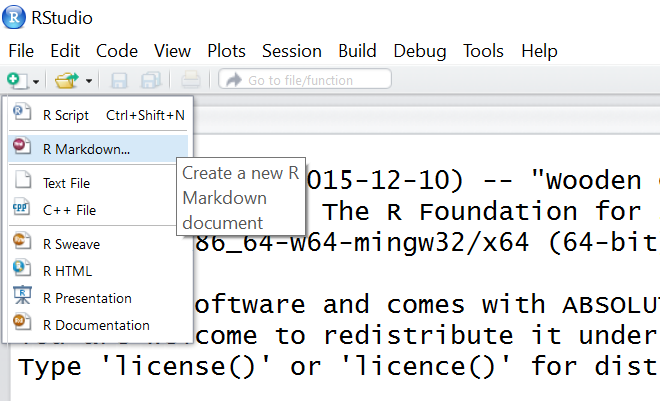Select the R Markdown... menu entry
The image size is (660, 401).
coord(98,149)
